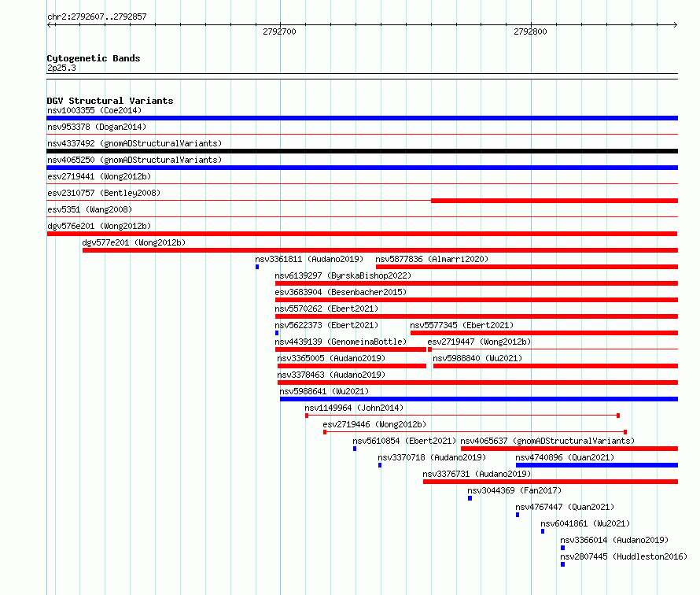The height and width of the screenshot is (595, 700).
Task: Select esv3683904 (Besenbacher2015) label
Action: (x=341, y=292)
